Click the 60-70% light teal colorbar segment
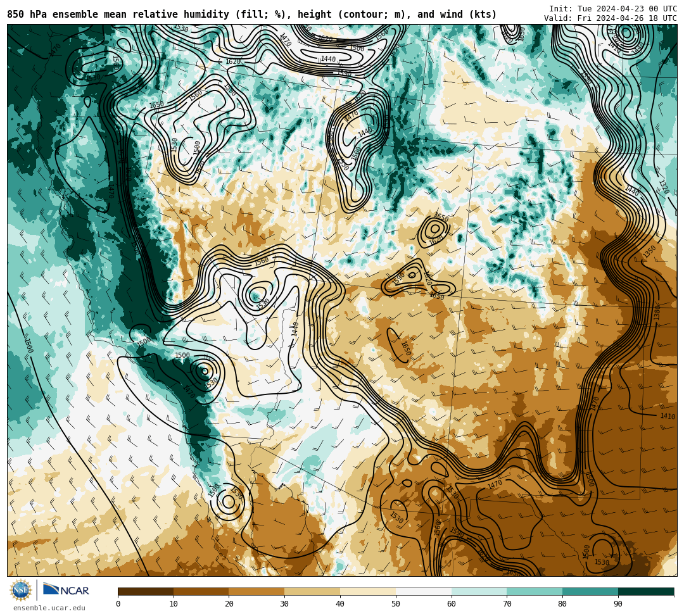684x616 pixels. coord(479,591)
